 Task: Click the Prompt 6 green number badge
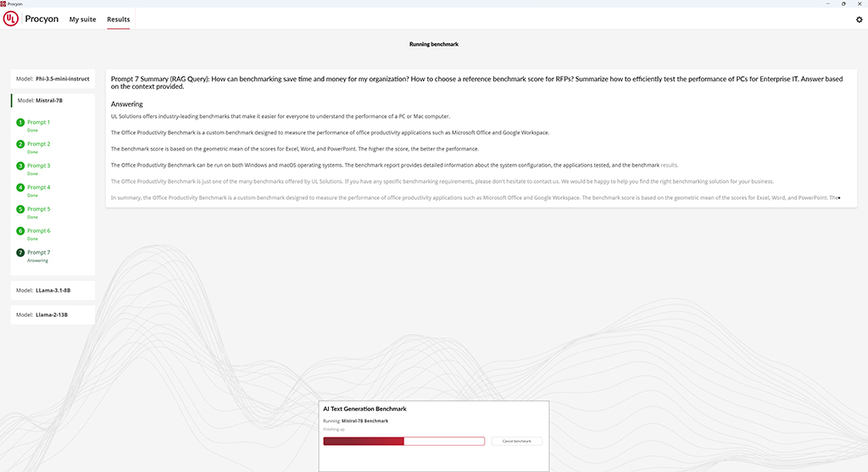[x=20, y=230]
